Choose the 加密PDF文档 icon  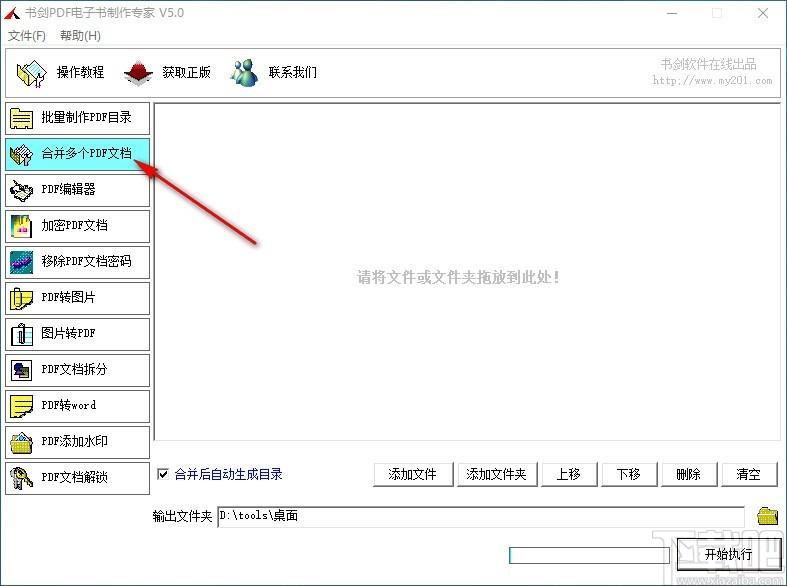tap(22, 226)
